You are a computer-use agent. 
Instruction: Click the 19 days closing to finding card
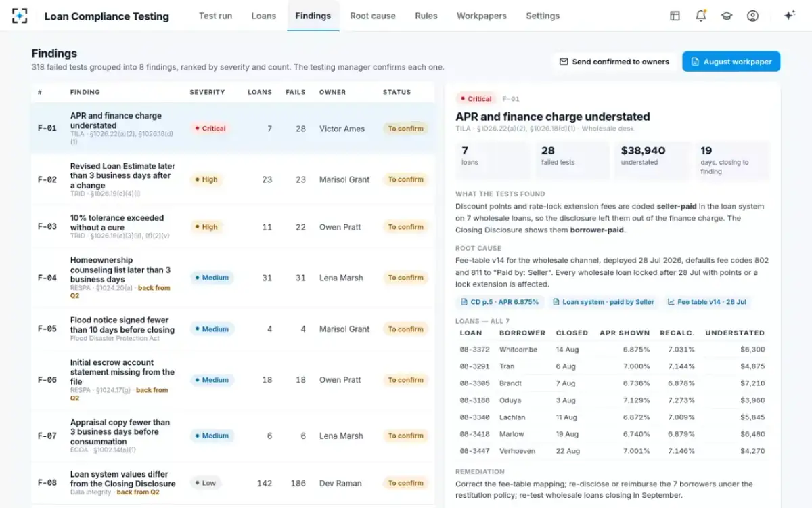pyautogui.click(x=732, y=161)
